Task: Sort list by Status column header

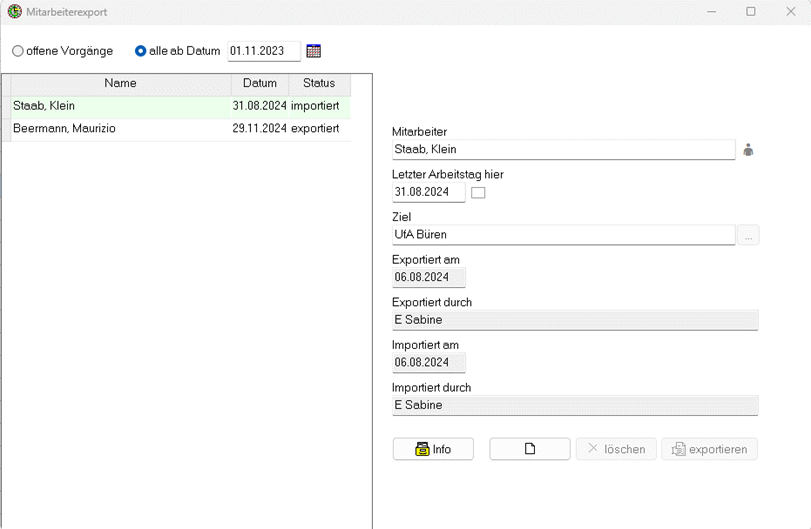Action: [319, 84]
